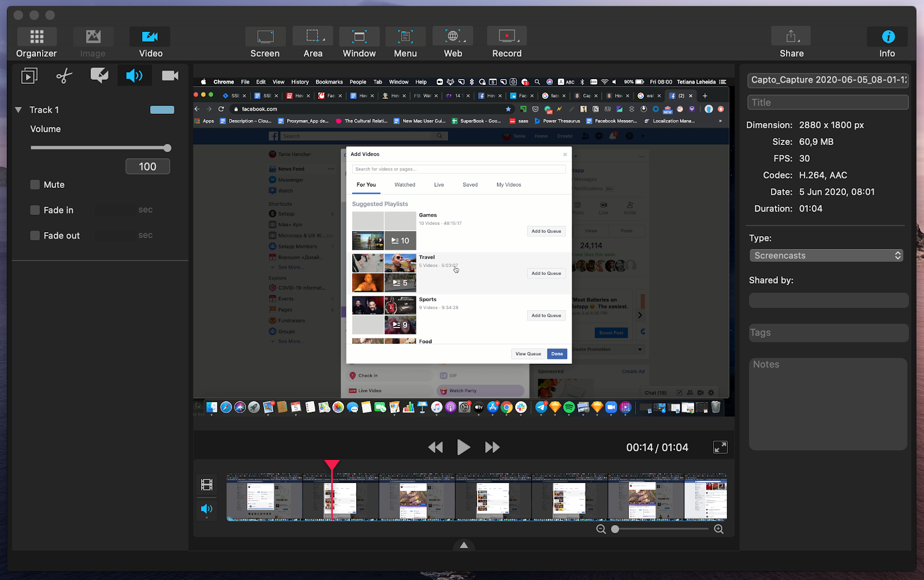Click the Volume value field showing 100
This screenshot has height=580, width=924.
point(148,166)
